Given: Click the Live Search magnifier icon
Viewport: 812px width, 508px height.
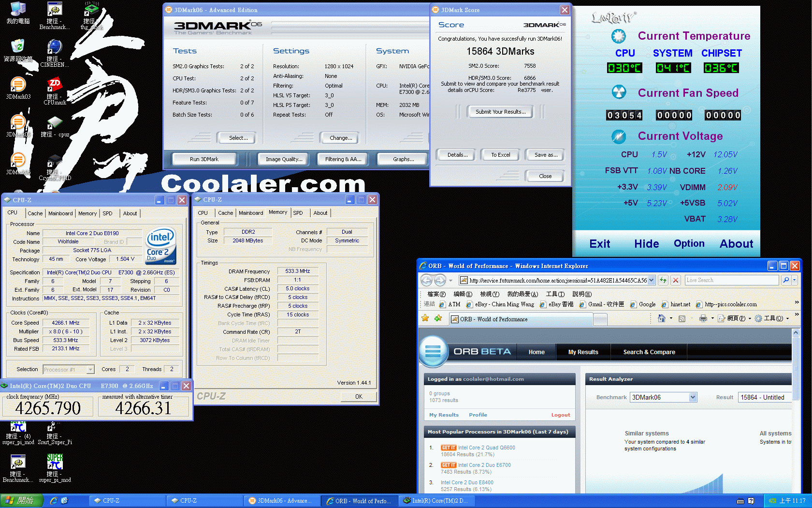Looking at the screenshot, I should tap(786, 280).
